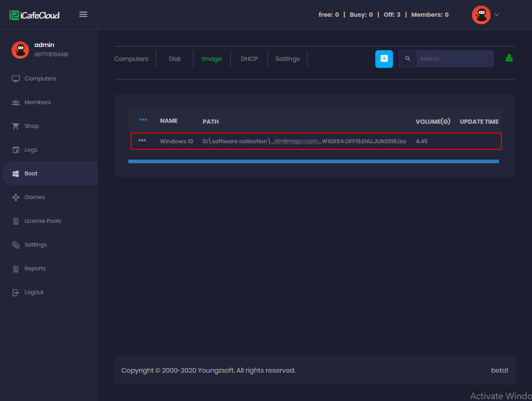Click Logout in the sidebar
532x401 pixels.
33,292
